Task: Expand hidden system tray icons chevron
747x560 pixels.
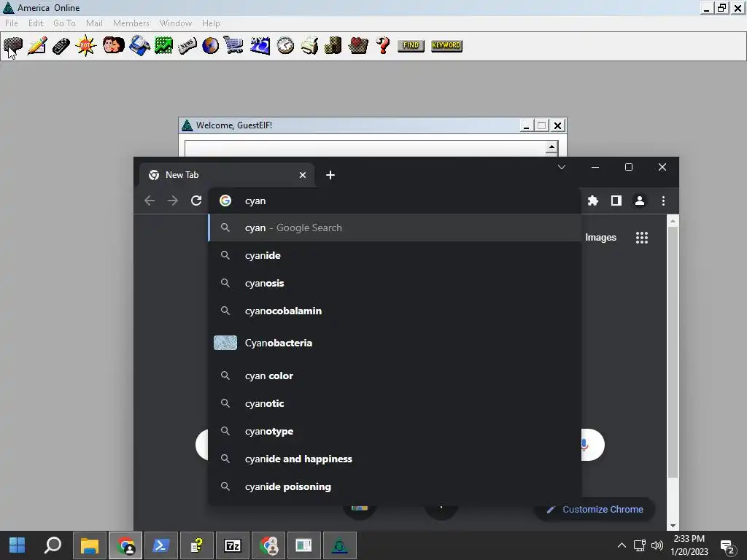Action: [x=622, y=545]
